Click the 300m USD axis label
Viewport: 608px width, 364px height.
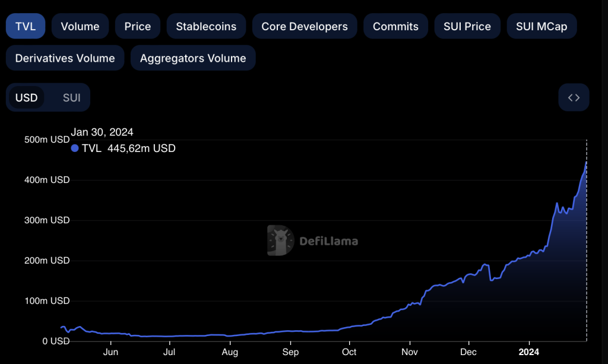(x=47, y=220)
